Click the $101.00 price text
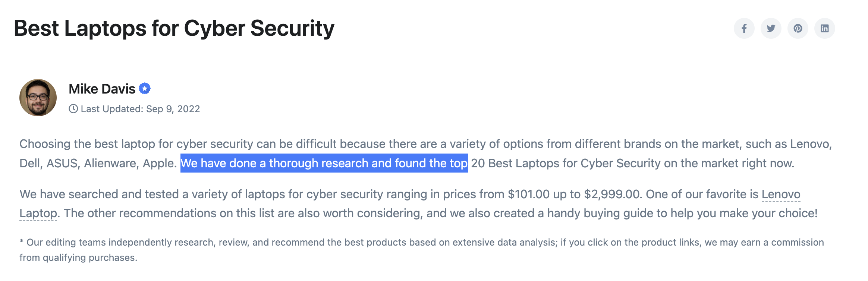Viewport: 868px width, 281px height. point(528,194)
